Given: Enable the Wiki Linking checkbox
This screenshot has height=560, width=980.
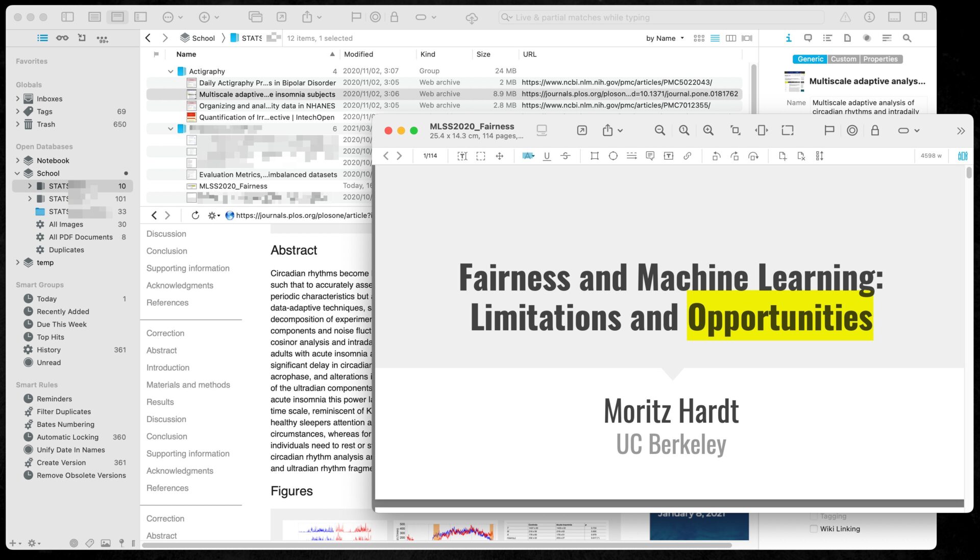Looking at the screenshot, I should coord(814,529).
